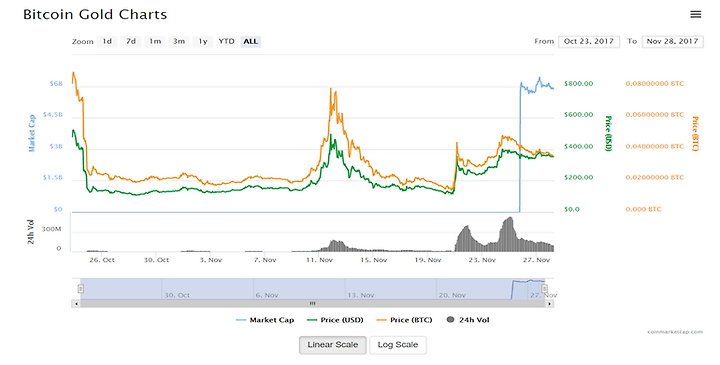This screenshot has height=365, width=720.
Task: Click the 23. Nov date axis label
Action: point(482,260)
